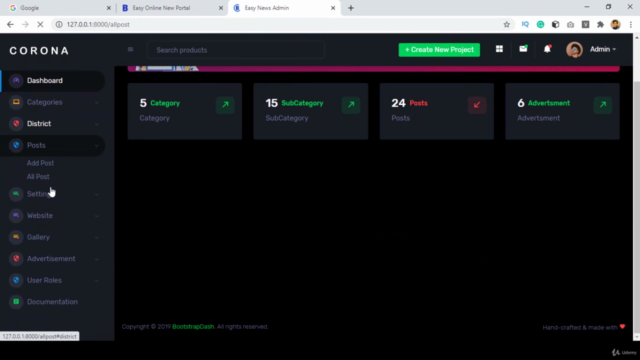Viewport: 640px width, 360px height.
Task: Select the Website sidebar menu
Action: click(53, 216)
